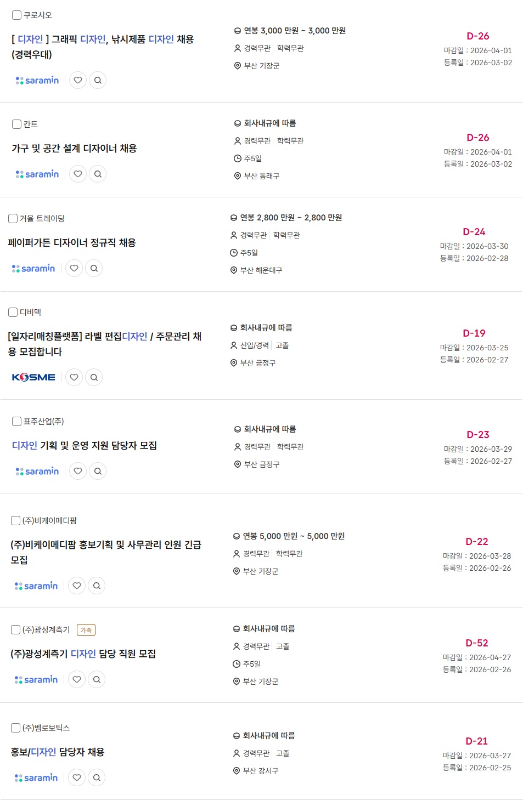Favorite the (주)비케이메디팜 job posting
Image resolution: width=523 pixels, height=812 pixels.
coord(77,586)
